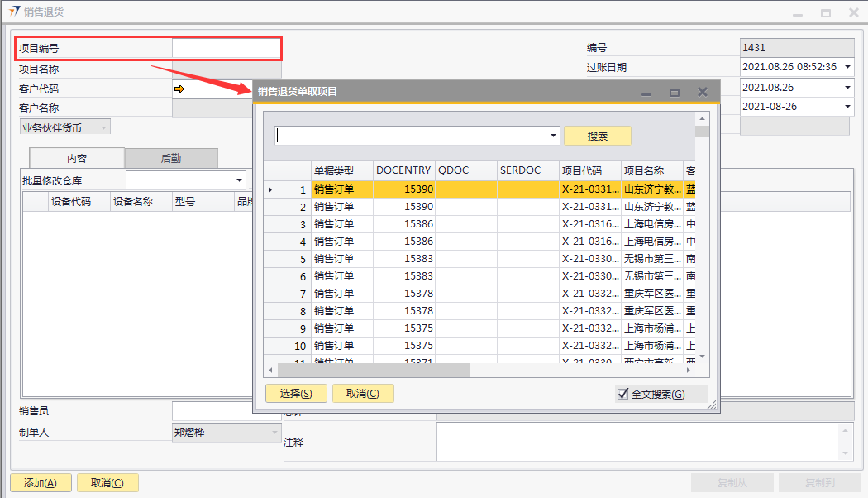Viewport: 868px width, 498px height.
Task: Click the left scroll arrow under the grid
Action: [x=269, y=370]
